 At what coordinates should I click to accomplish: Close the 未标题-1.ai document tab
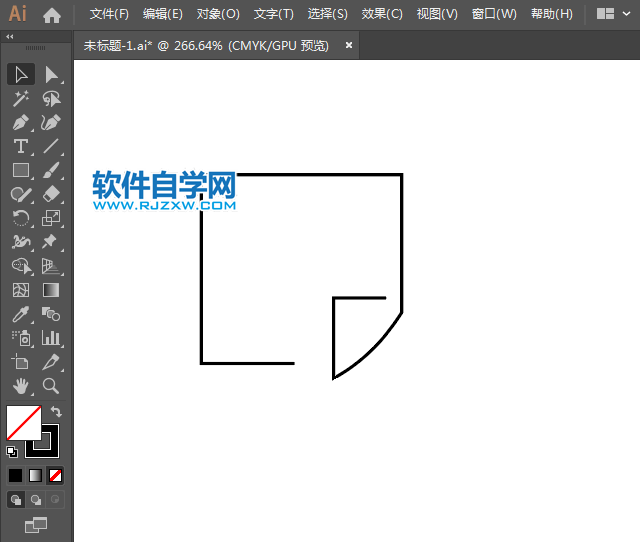pos(349,45)
